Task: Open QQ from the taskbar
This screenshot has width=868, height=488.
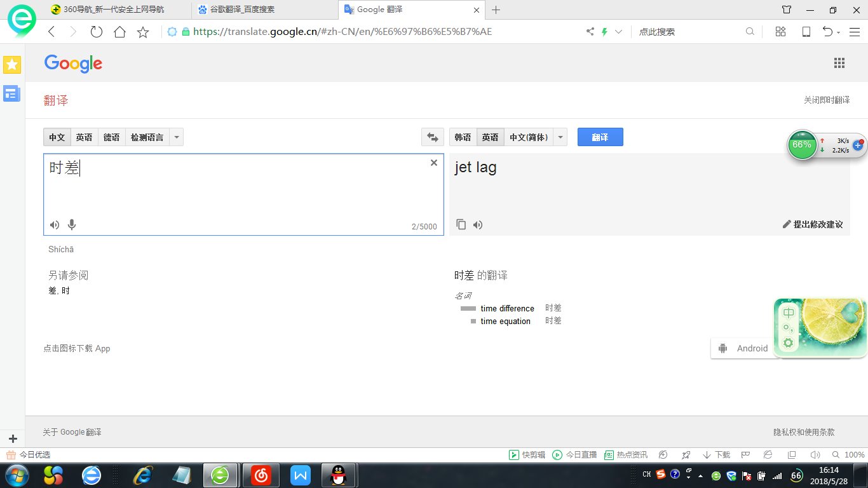Action: tap(339, 475)
